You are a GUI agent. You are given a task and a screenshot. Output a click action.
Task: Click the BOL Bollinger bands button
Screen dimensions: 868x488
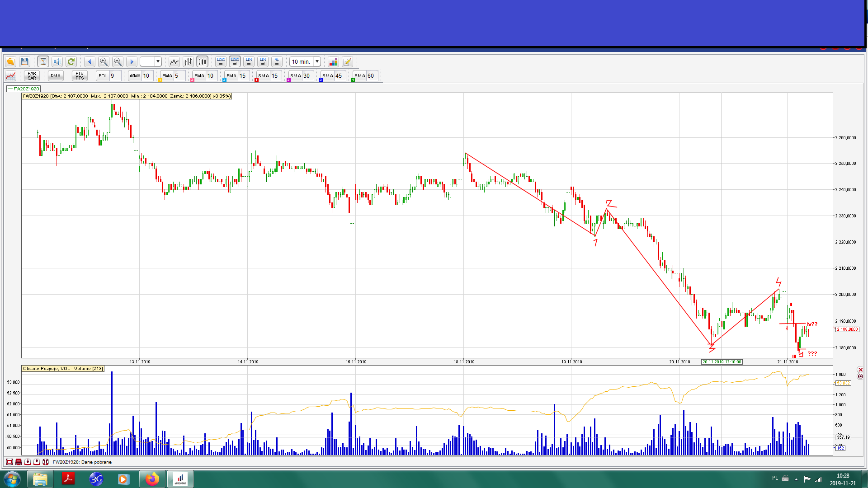coord(103,75)
